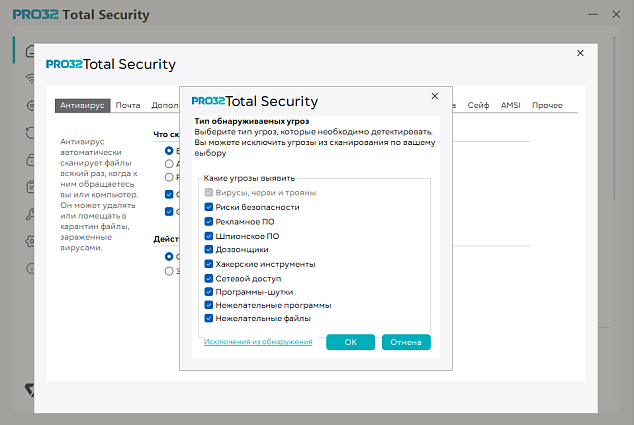
Task: Open the Прочее tab in settings window
Action: click(547, 106)
